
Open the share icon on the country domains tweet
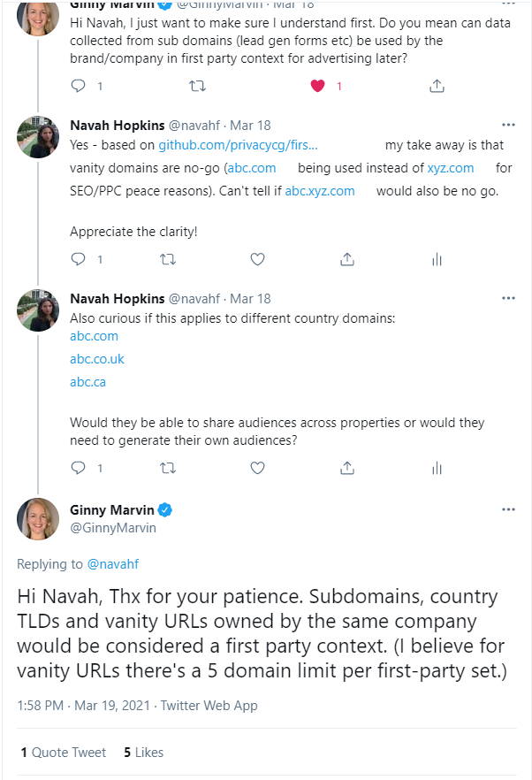(x=346, y=468)
